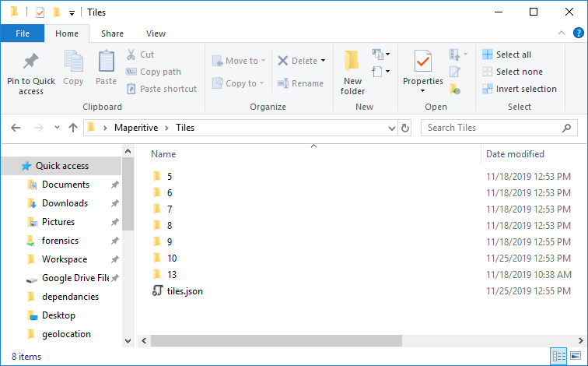This screenshot has height=366, width=588.
Task: Open the File menu
Action: click(x=23, y=33)
